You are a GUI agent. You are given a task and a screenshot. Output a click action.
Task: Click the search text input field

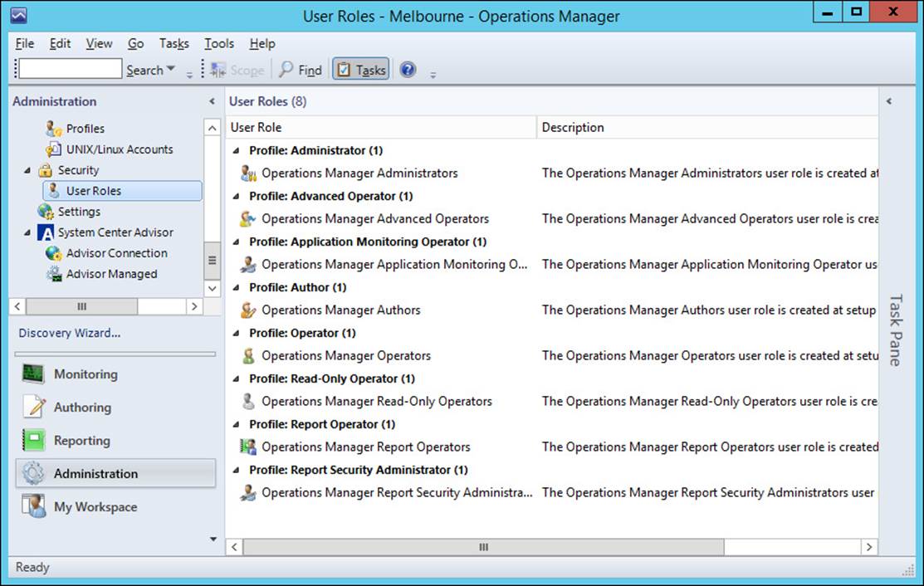click(x=70, y=69)
